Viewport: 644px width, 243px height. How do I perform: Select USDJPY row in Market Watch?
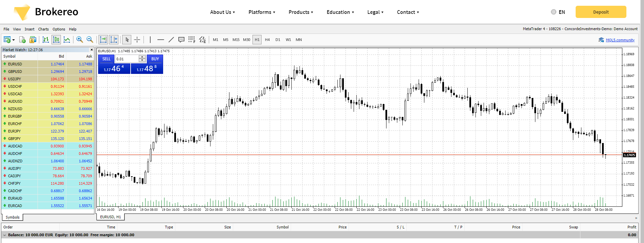[x=48, y=79]
